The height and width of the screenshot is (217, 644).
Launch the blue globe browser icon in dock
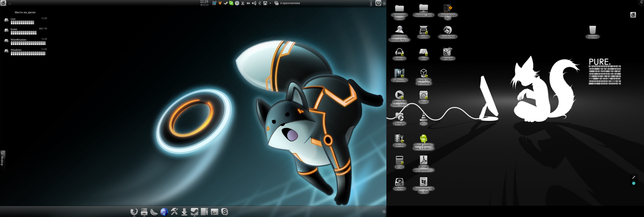click(164, 212)
